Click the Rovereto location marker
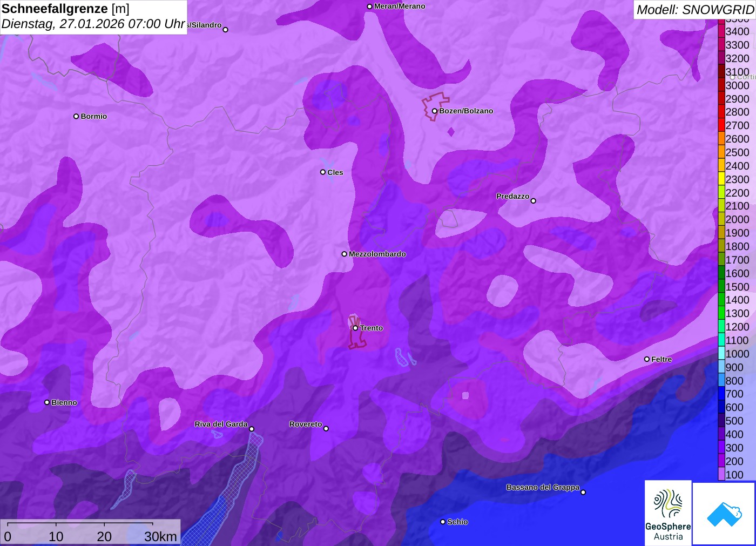Viewport: 756px width, 546px height. (326, 429)
